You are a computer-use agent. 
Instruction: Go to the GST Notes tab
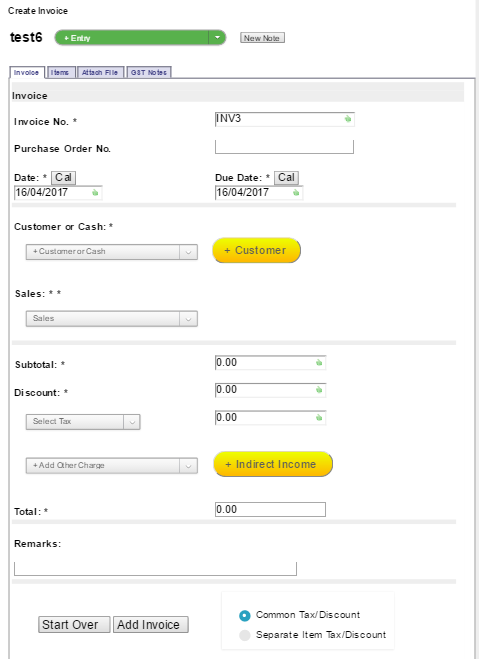(x=149, y=73)
